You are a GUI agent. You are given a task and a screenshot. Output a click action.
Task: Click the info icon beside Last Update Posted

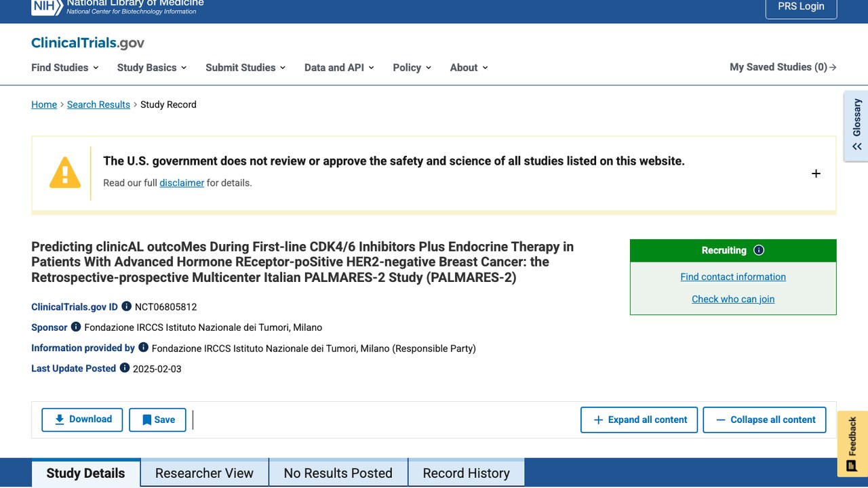pos(125,368)
